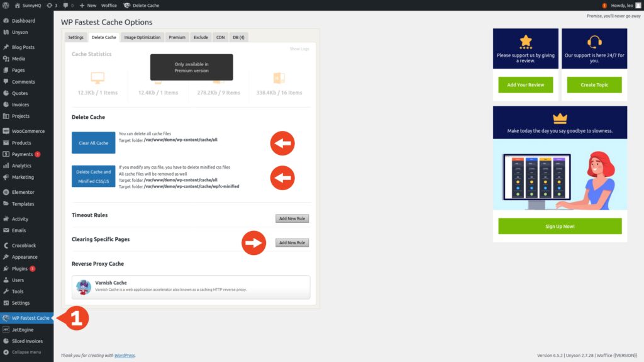Click the Show Logs link

coord(299,48)
